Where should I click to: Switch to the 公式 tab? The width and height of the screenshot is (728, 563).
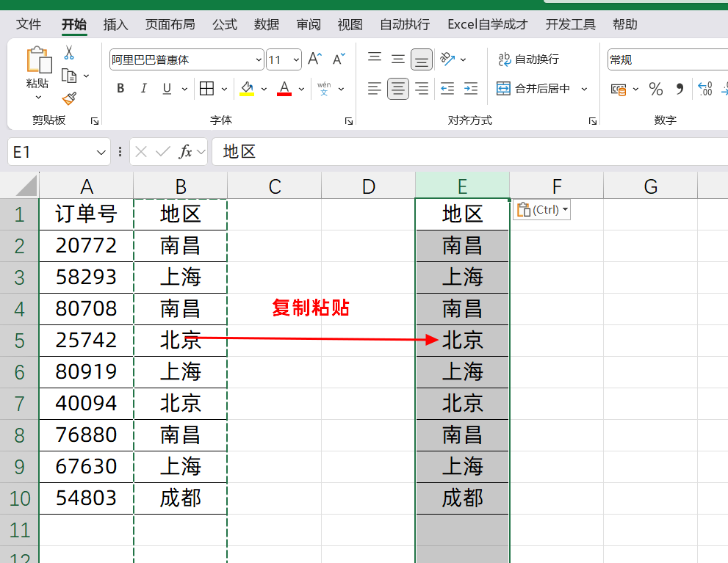pyautogui.click(x=225, y=24)
